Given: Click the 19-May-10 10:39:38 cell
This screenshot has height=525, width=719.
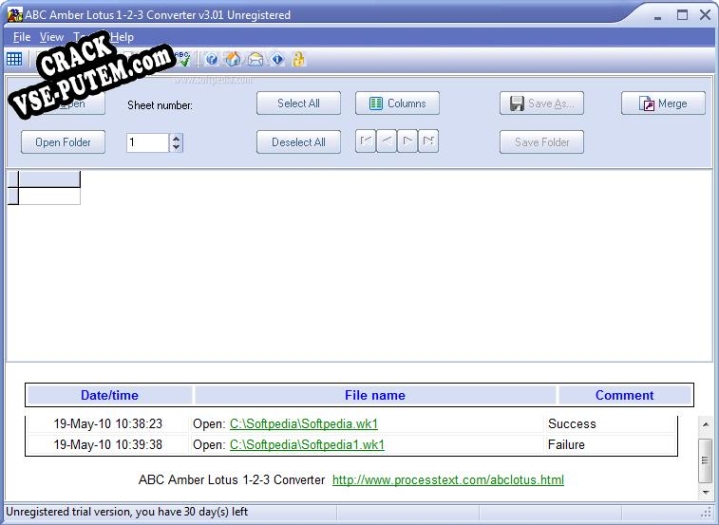Looking at the screenshot, I should click(108, 444).
